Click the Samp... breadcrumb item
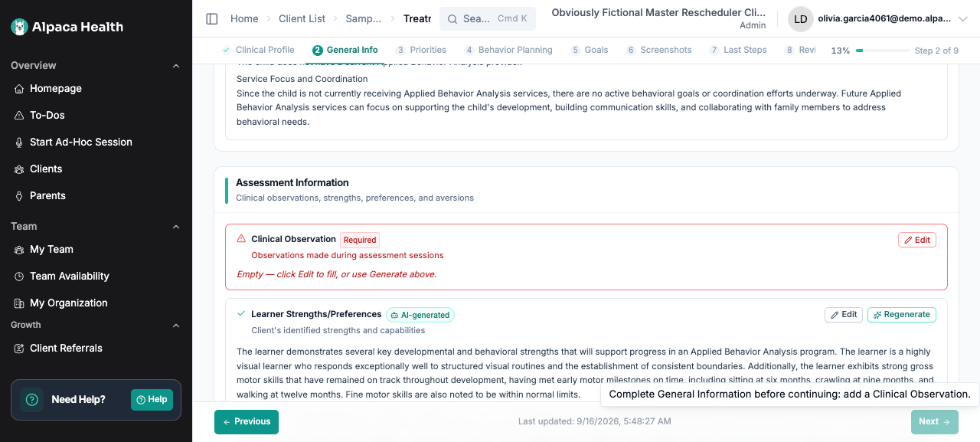Screen dimensions: 980x442 pyautogui.click(x=363, y=18)
